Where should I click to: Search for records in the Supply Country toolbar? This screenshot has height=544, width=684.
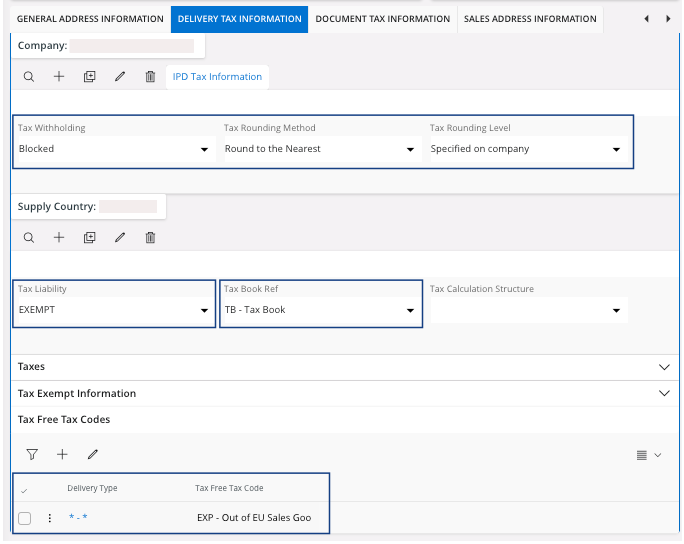point(29,238)
